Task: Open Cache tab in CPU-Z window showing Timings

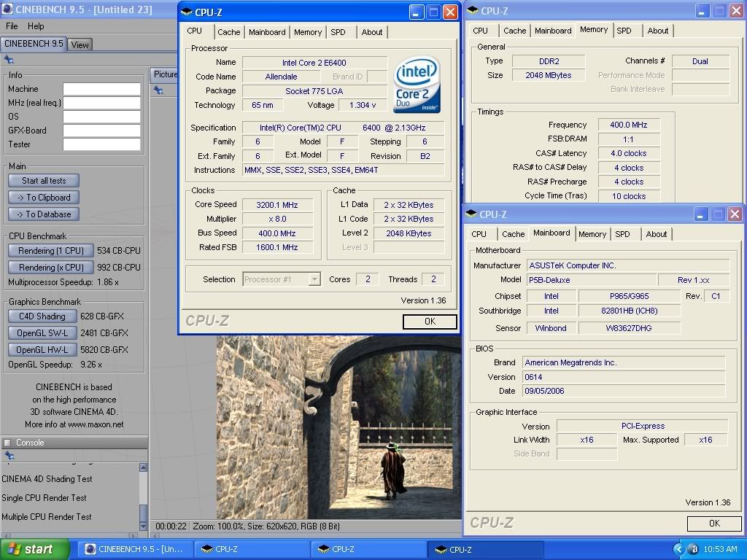Action: [x=515, y=31]
